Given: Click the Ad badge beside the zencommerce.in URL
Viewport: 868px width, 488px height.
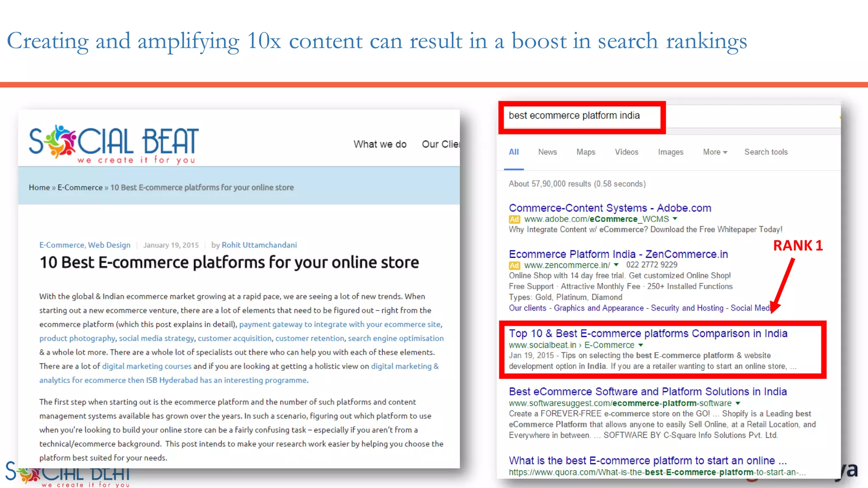Looking at the screenshot, I should coord(514,266).
